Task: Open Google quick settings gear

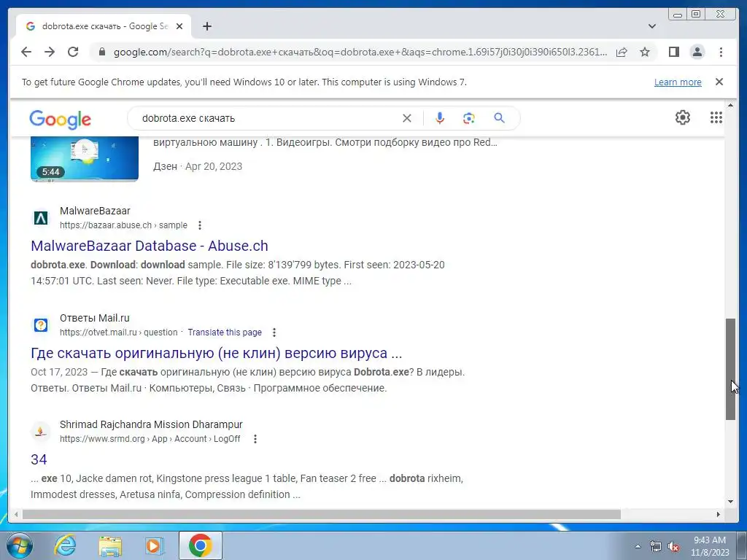Action: tap(683, 117)
